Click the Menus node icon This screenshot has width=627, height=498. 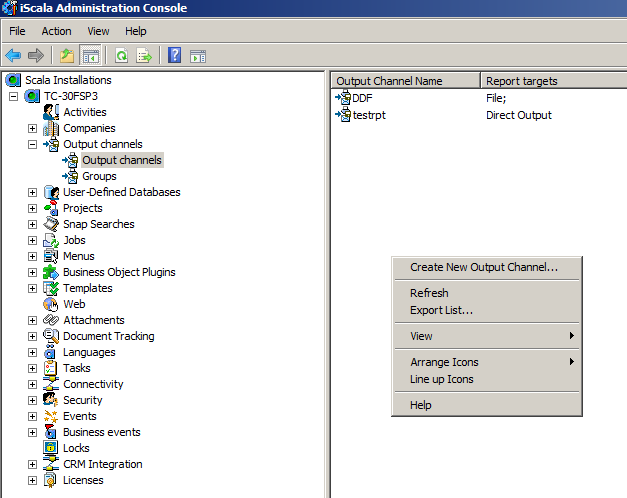(51, 256)
